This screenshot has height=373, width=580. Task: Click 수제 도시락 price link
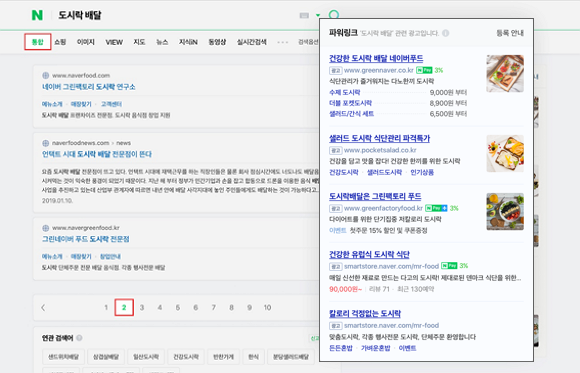344,93
